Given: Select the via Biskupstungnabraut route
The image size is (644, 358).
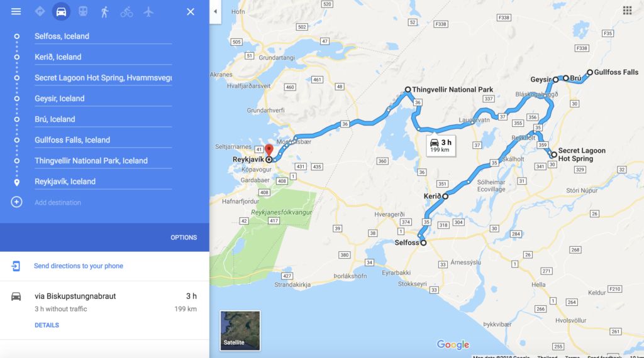Looking at the screenshot, I should [104, 310].
